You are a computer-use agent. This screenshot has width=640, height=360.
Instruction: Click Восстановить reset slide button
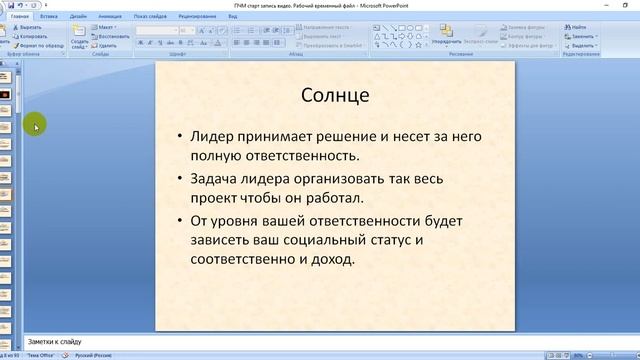click(110, 36)
